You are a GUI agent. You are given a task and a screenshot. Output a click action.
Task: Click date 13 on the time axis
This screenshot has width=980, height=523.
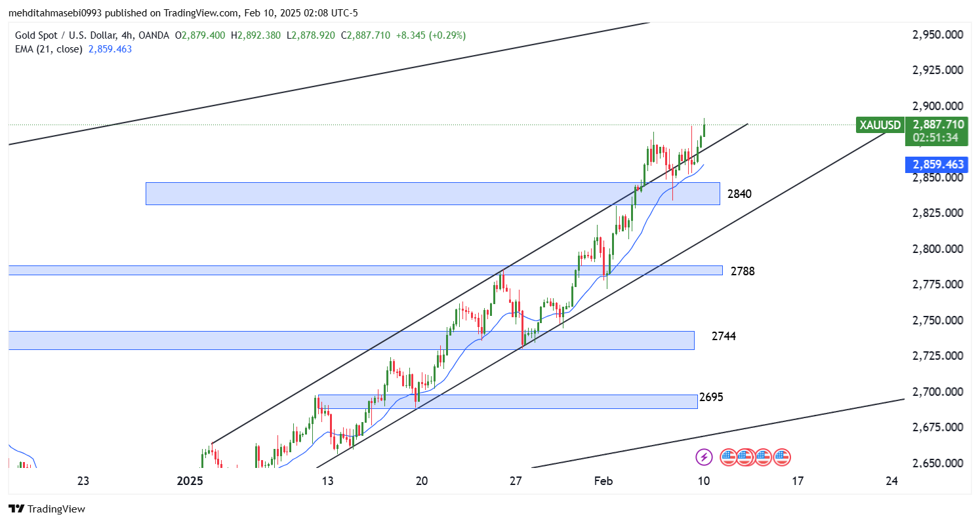click(x=327, y=481)
